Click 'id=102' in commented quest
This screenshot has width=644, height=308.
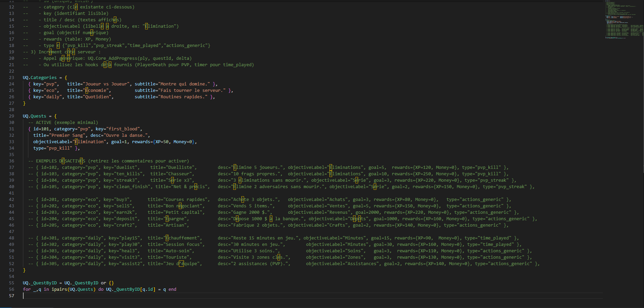pos(49,168)
